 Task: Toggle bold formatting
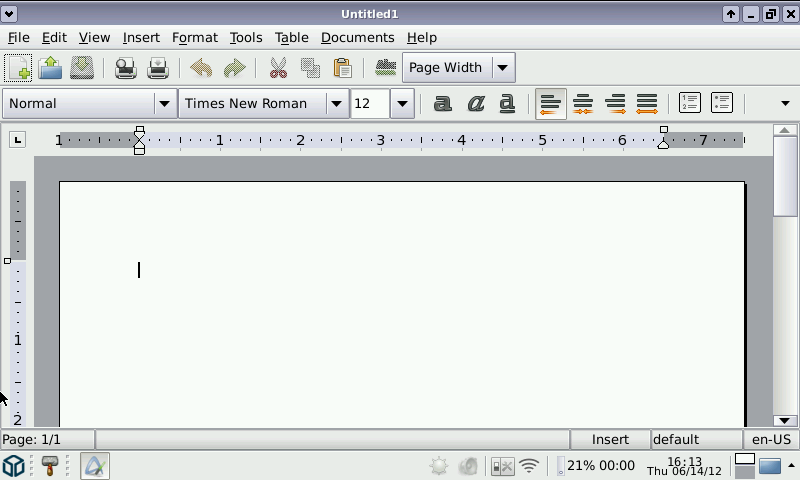442,103
